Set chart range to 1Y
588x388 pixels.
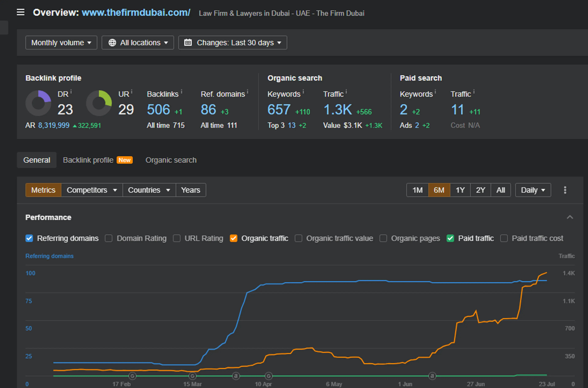(460, 190)
